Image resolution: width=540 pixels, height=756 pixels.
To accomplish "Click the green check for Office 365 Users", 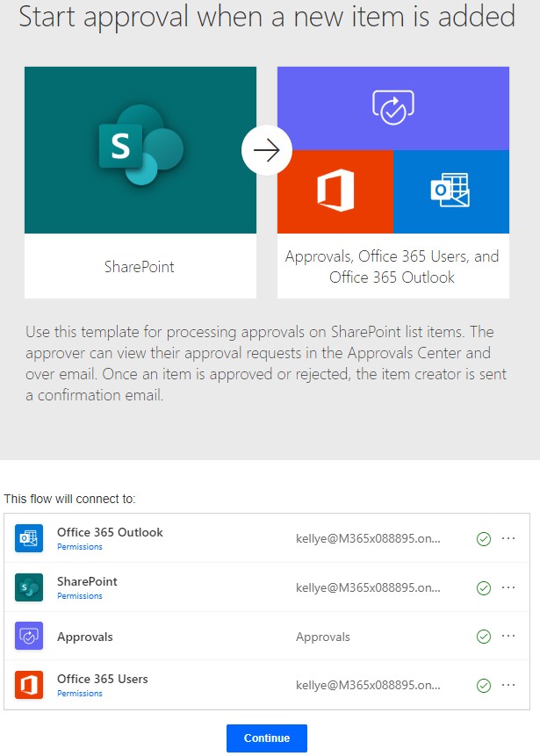I will [x=484, y=685].
